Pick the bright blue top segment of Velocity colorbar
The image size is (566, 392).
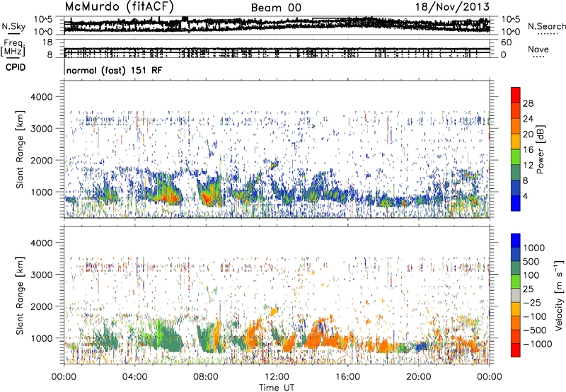pos(516,241)
